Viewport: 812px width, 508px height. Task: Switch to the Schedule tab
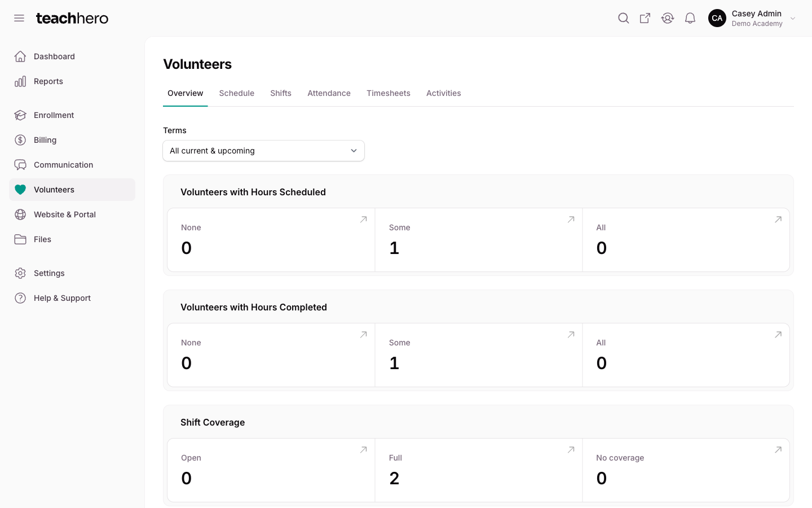(x=237, y=93)
